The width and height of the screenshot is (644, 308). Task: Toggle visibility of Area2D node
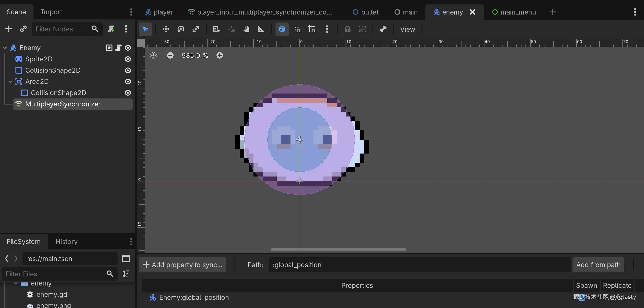pyautogui.click(x=128, y=82)
